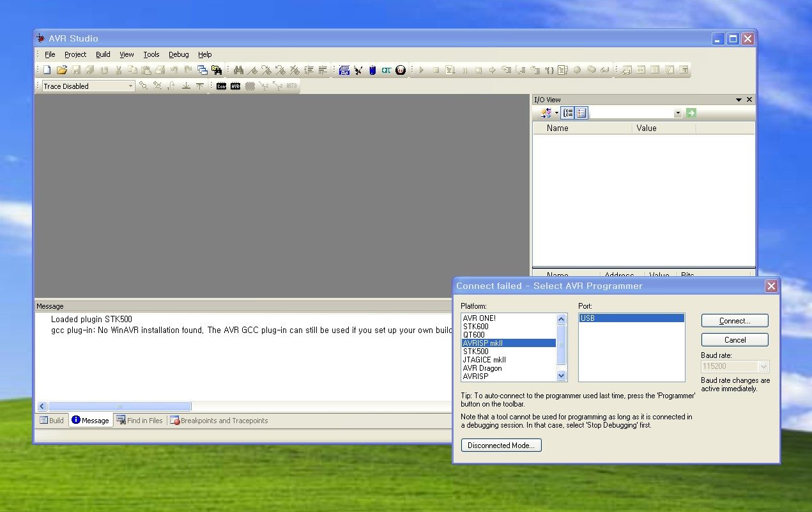812x512 pixels.
Task: Select AVR ONE! in the Platform list
Action: tap(509, 318)
